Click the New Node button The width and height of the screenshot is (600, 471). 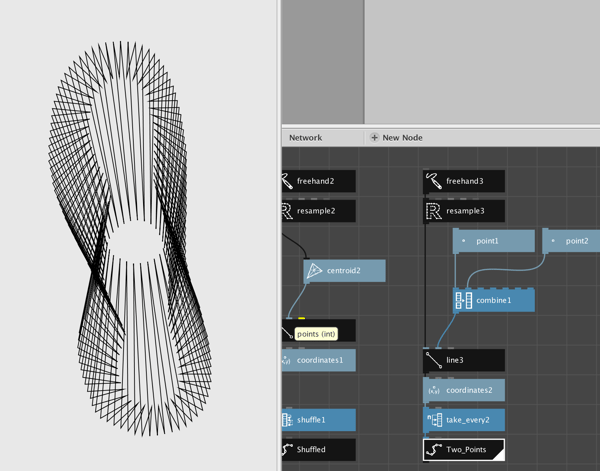[x=396, y=137]
